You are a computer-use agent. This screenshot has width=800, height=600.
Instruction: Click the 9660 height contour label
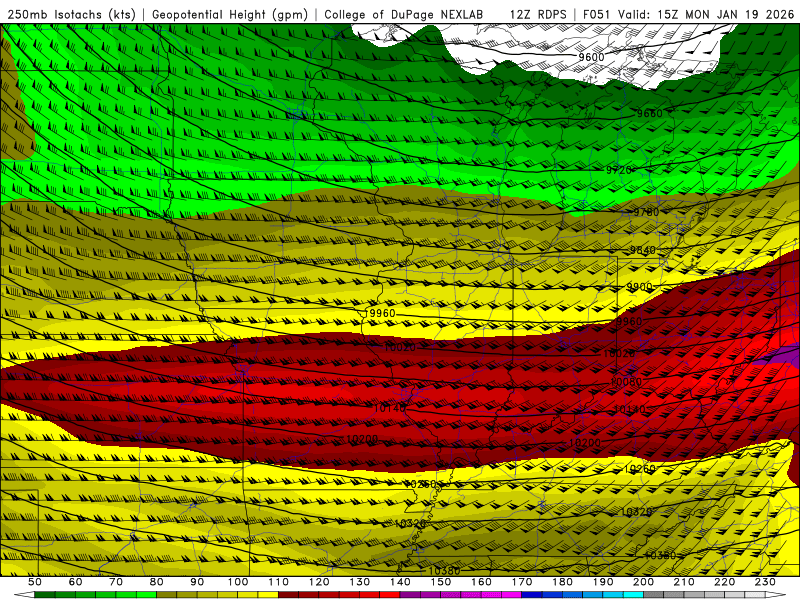(x=649, y=113)
